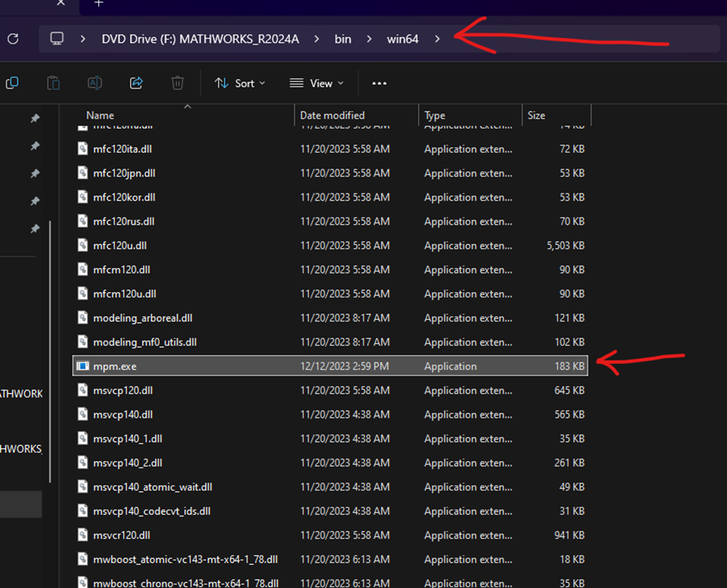Click the file icon of mfc120ita.dll
The width and height of the screenshot is (727, 588).
(83, 149)
